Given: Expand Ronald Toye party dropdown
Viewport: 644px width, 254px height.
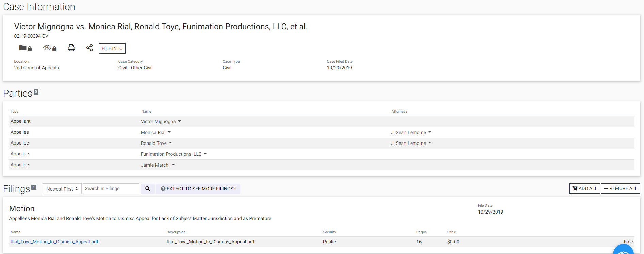Looking at the screenshot, I should (156, 143).
